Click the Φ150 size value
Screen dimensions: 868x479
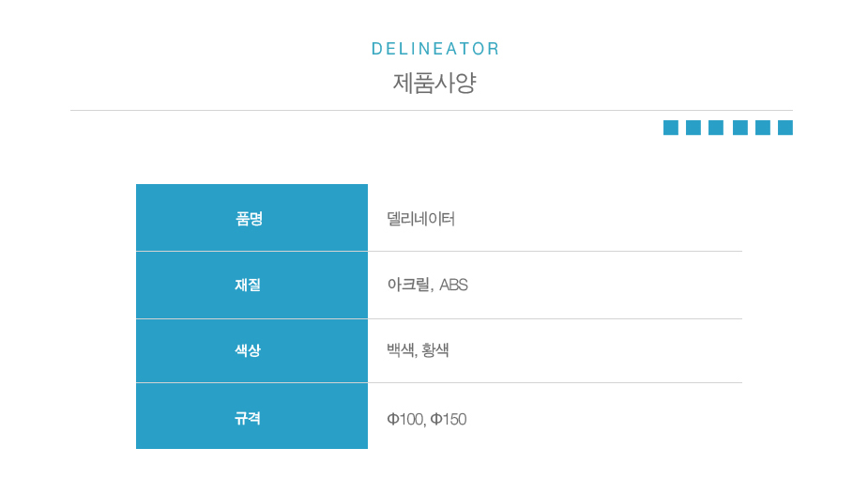pos(448,419)
